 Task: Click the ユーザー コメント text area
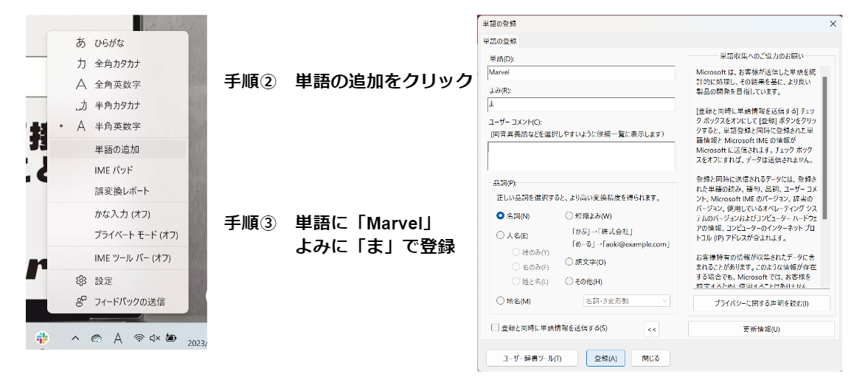[x=581, y=156]
